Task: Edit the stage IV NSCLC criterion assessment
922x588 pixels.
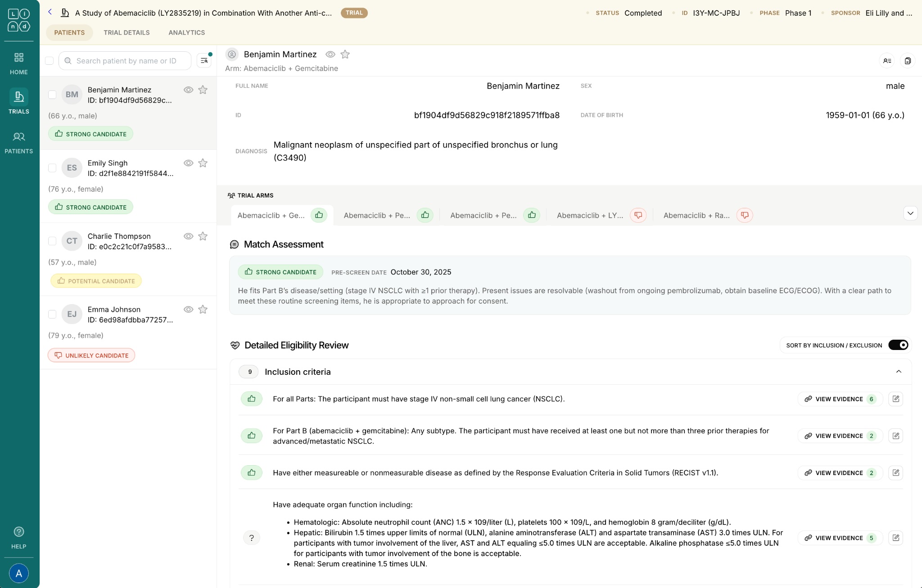Action: pyautogui.click(x=895, y=399)
